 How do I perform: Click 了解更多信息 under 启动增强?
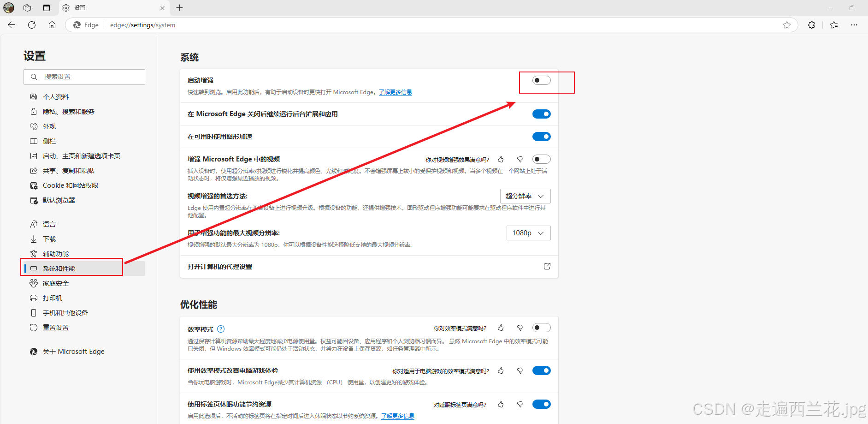pos(395,92)
